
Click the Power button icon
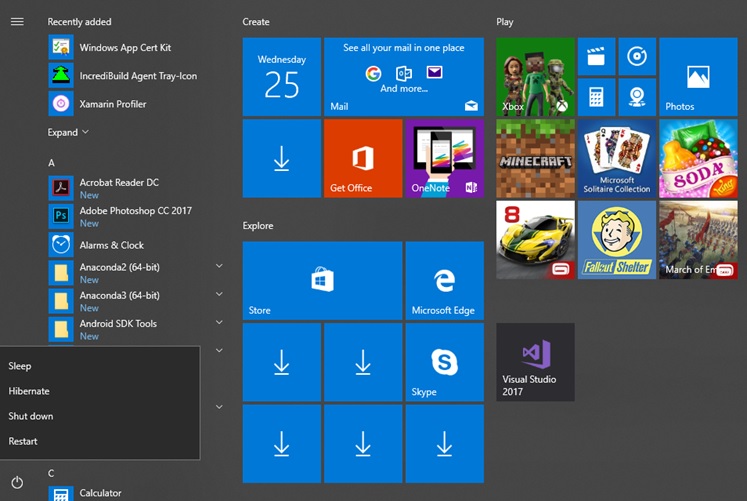[x=17, y=482]
